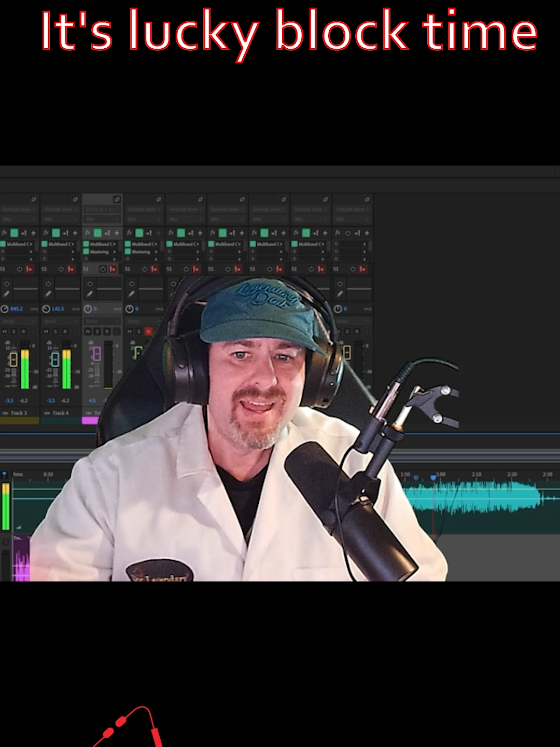Screen dimensions: 560x747
Task: Toggle fx power on rightmost mixer channel
Action: pos(347,233)
